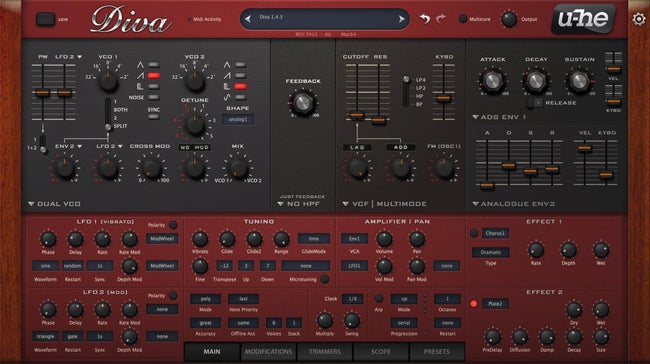Open the SHAPE analog1 dropdown
This screenshot has width=650, height=364.
coord(238,119)
